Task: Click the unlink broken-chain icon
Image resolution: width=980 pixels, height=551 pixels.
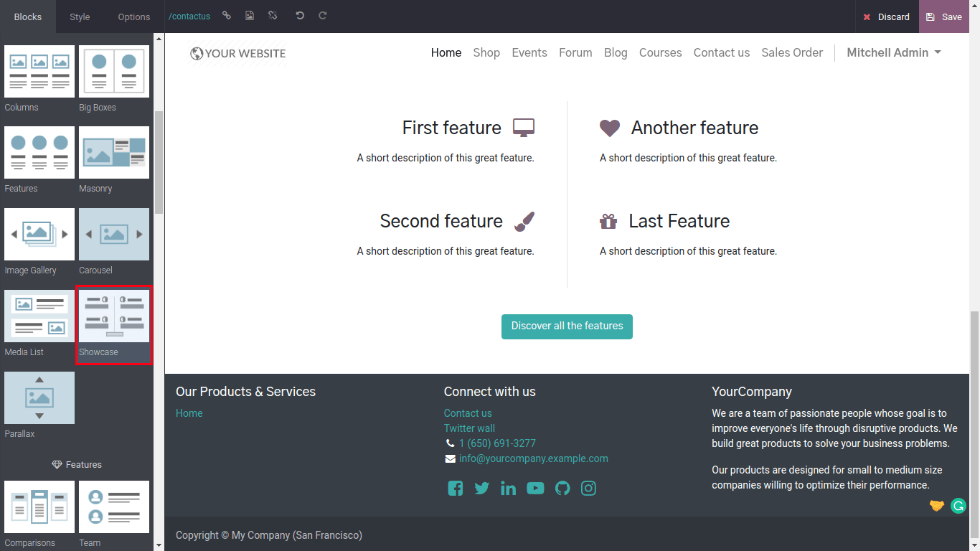Action: coord(273,16)
